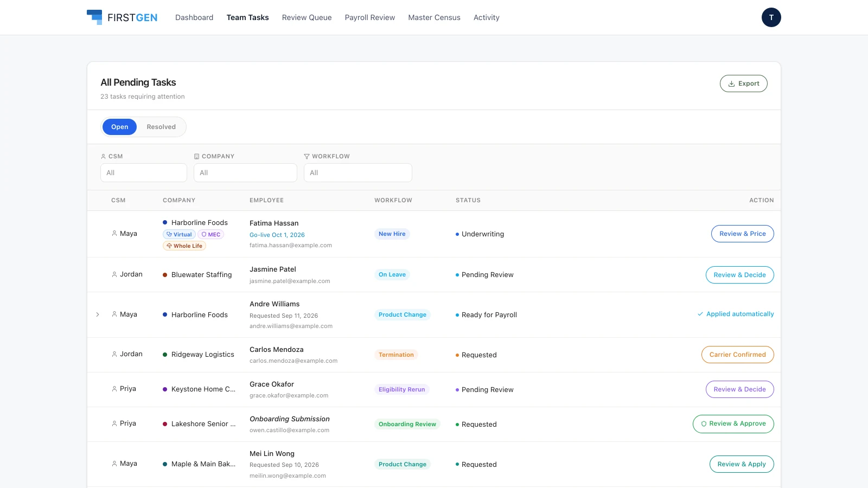This screenshot has width=868, height=488.
Task: Click the email jasmine.patel@example.com
Action: tap(290, 281)
